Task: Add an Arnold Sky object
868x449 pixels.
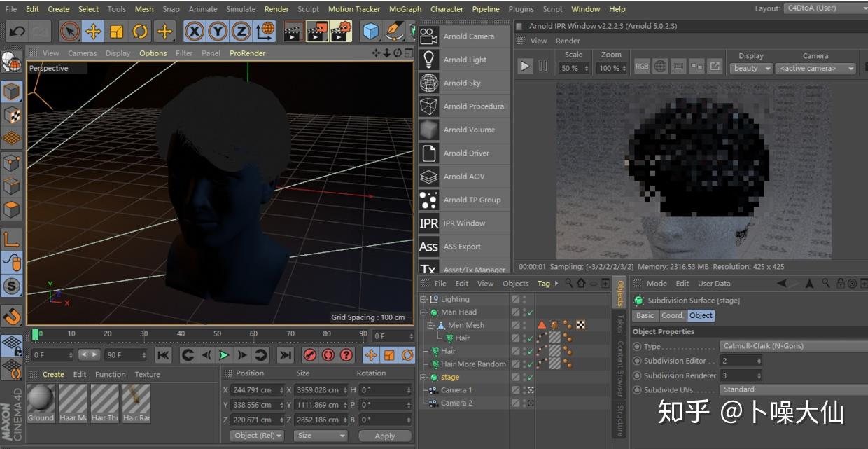Action: (461, 83)
